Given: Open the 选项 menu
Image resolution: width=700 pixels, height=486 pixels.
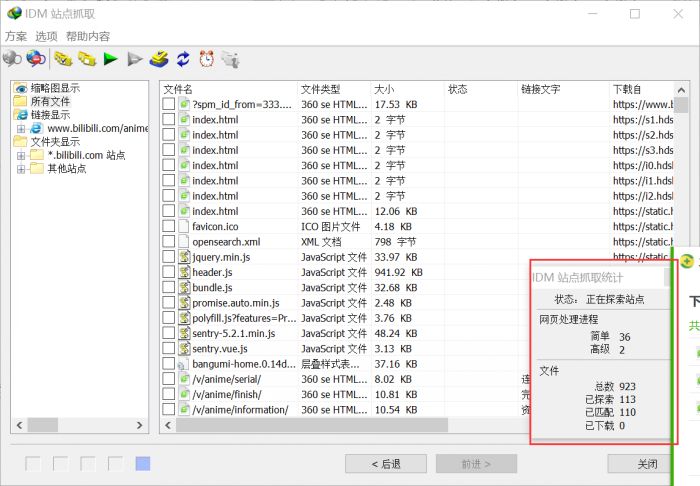Looking at the screenshot, I should (x=46, y=36).
